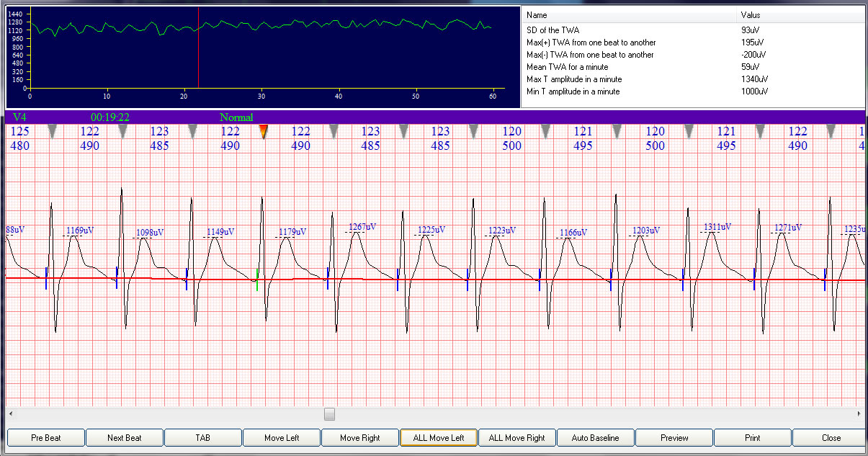Click the horizontal scrollbar thumb
868x456 pixels.
pyautogui.click(x=329, y=413)
